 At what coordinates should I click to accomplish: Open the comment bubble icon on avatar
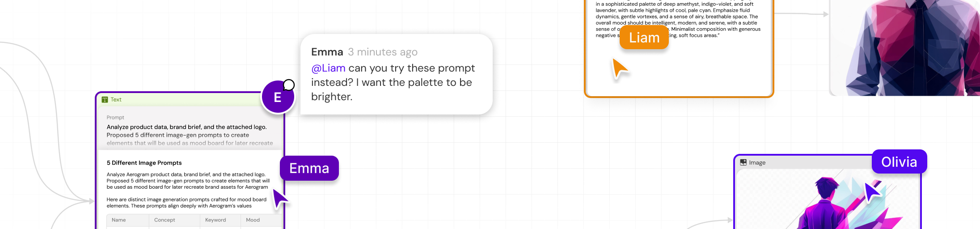[x=289, y=85]
